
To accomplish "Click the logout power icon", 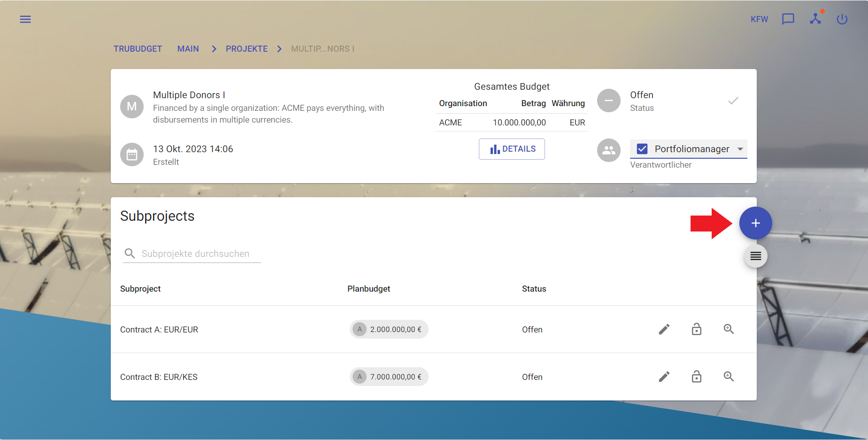I will tap(842, 19).
